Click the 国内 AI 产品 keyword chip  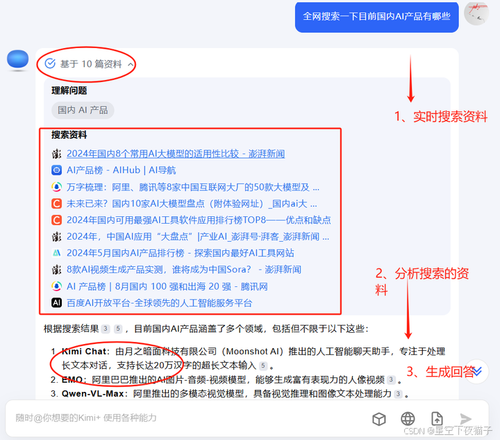[x=83, y=110]
